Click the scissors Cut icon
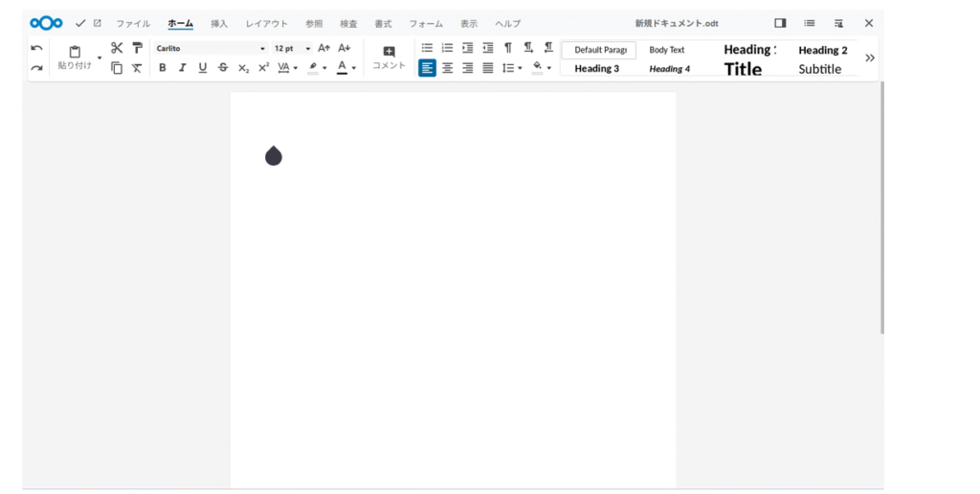The image size is (980, 494). [x=117, y=48]
